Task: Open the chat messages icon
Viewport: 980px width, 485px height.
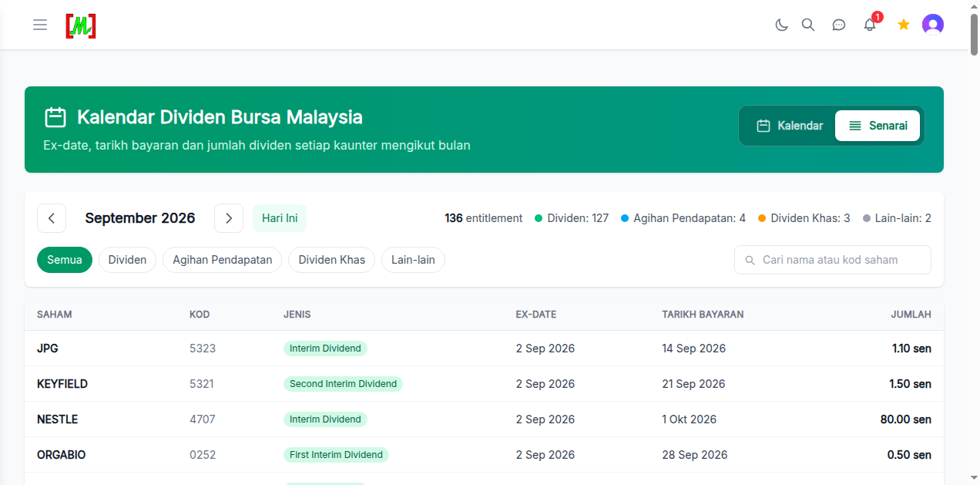Action: pyautogui.click(x=839, y=25)
